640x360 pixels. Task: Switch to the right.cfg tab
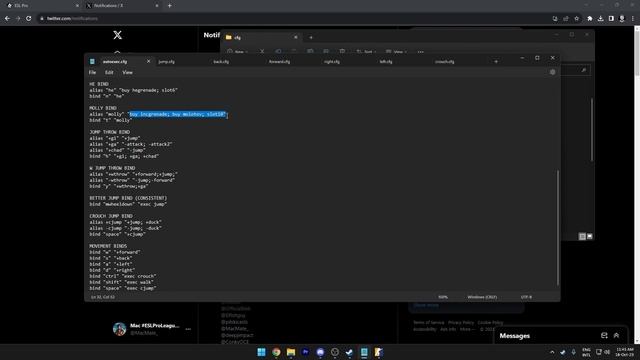[332, 62]
